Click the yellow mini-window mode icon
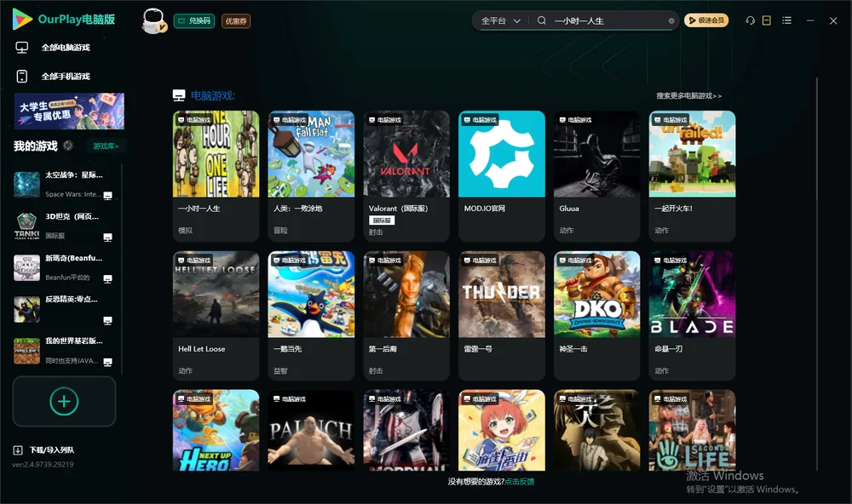The image size is (852, 504). tap(767, 20)
